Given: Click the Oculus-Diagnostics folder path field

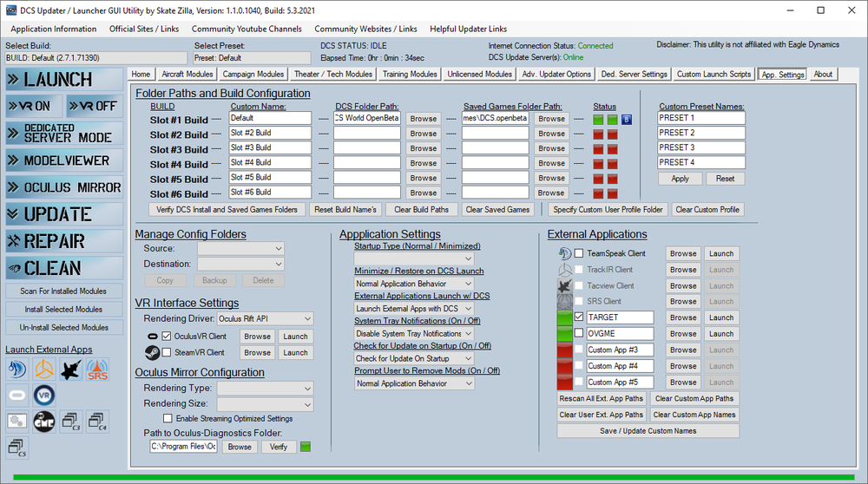Looking at the screenshot, I should (183, 447).
